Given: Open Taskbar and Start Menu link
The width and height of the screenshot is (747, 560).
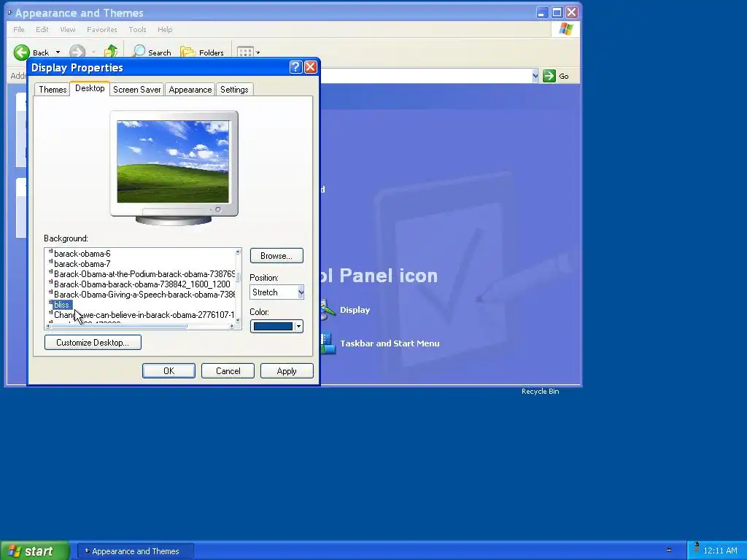Looking at the screenshot, I should tap(390, 343).
